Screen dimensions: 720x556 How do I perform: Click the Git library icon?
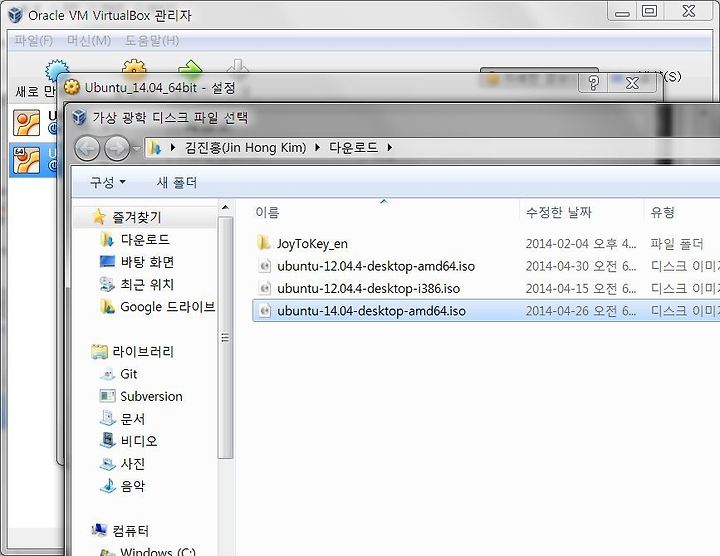[107, 374]
